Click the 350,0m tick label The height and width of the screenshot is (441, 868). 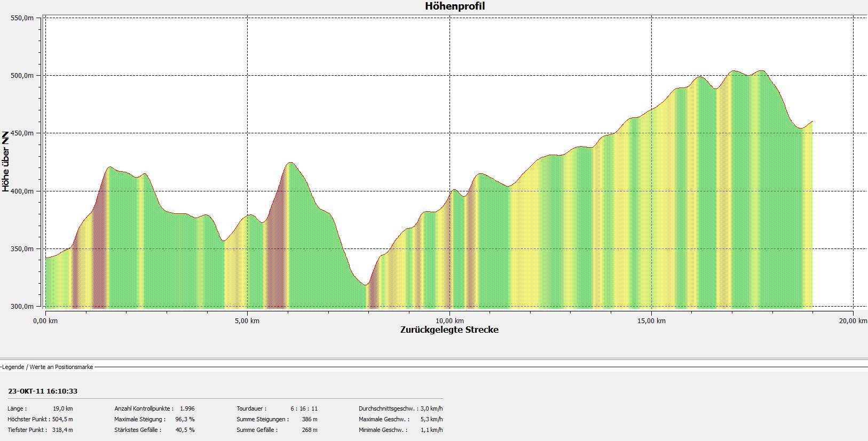coord(22,249)
